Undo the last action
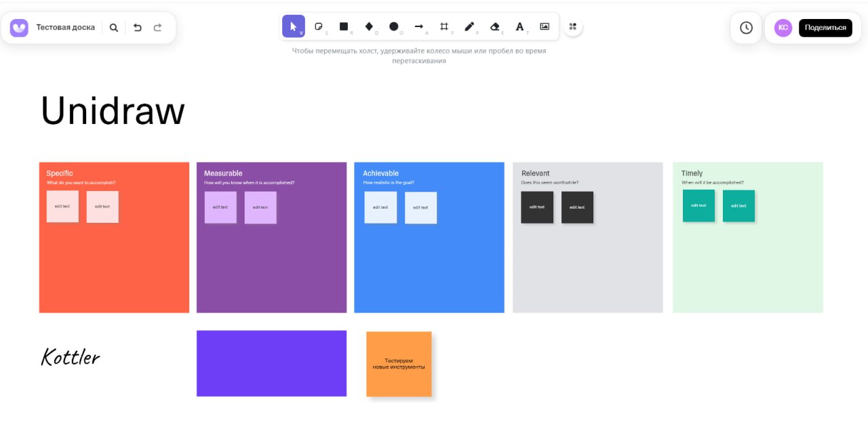Viewport: 868px width, 439px height. (x=138, y=28)
